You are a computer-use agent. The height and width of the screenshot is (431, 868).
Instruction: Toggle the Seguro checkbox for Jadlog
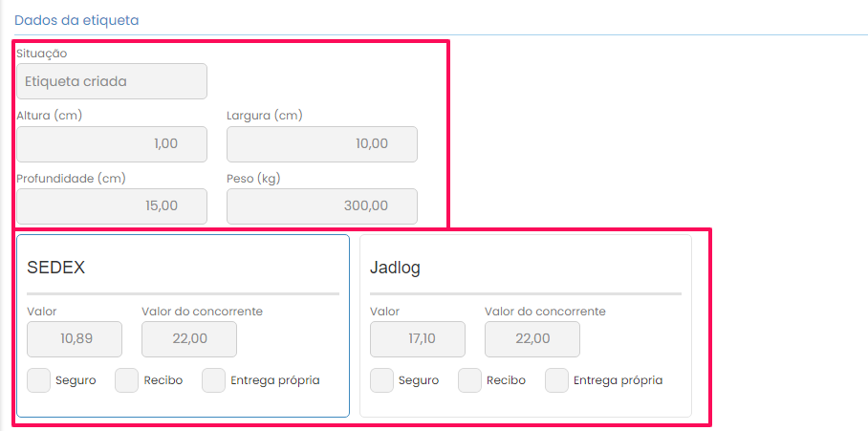click(381, 380)
